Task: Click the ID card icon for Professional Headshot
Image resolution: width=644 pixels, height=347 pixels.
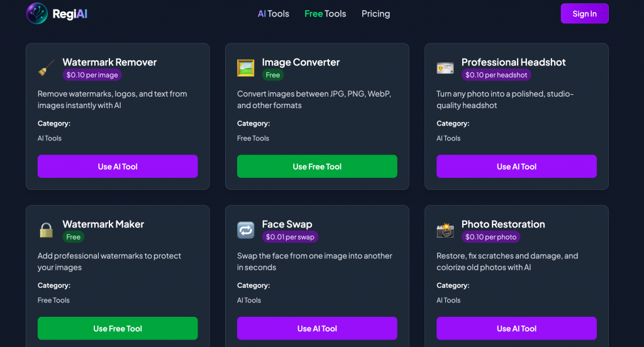Action: tap(445, 68)
